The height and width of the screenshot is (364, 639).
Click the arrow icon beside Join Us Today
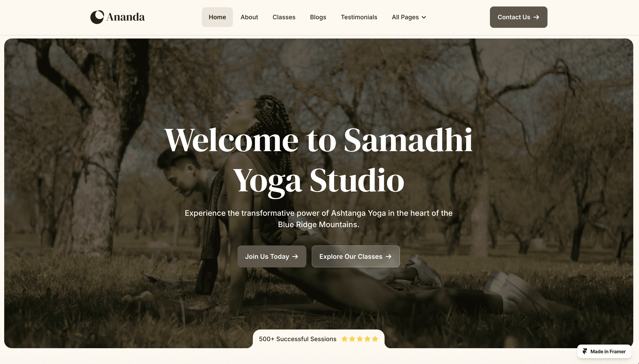click(x=295, y=257)
